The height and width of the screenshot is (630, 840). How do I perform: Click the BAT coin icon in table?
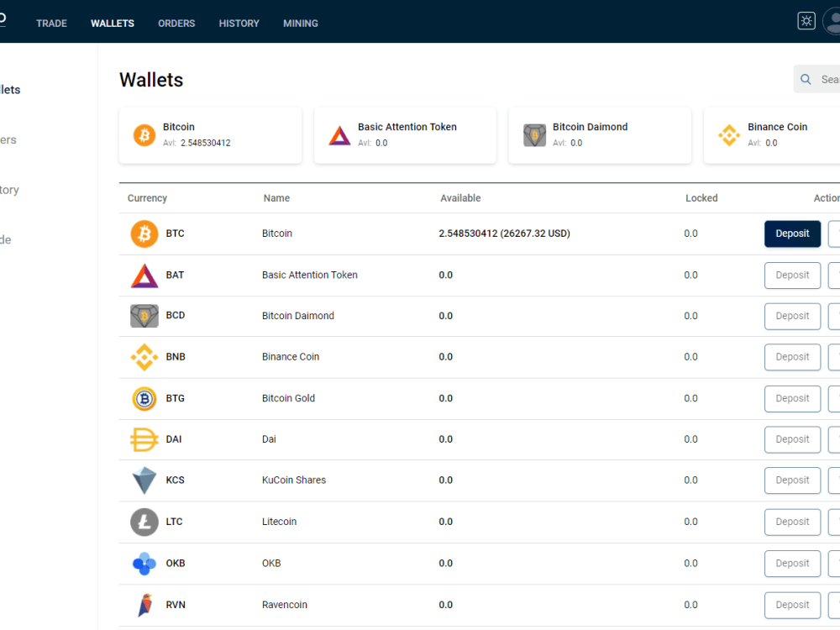pos(144,276)
